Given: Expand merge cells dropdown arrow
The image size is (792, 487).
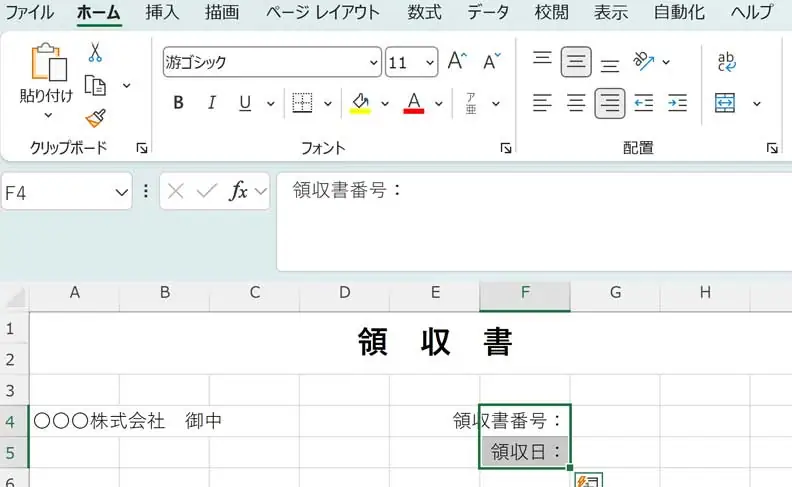Looking at the screenshot, I should (756, 104).
